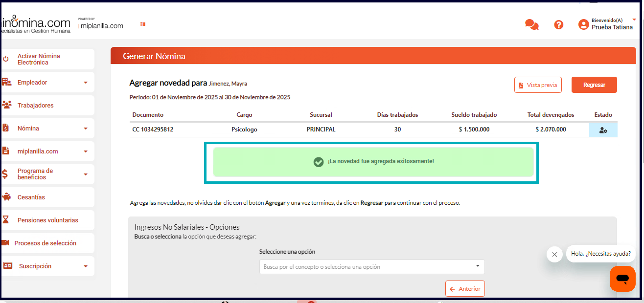Open the 'Seleccione una opción' concept dropdown
Screen dimensions: 644x303
[x=371, y=267]
